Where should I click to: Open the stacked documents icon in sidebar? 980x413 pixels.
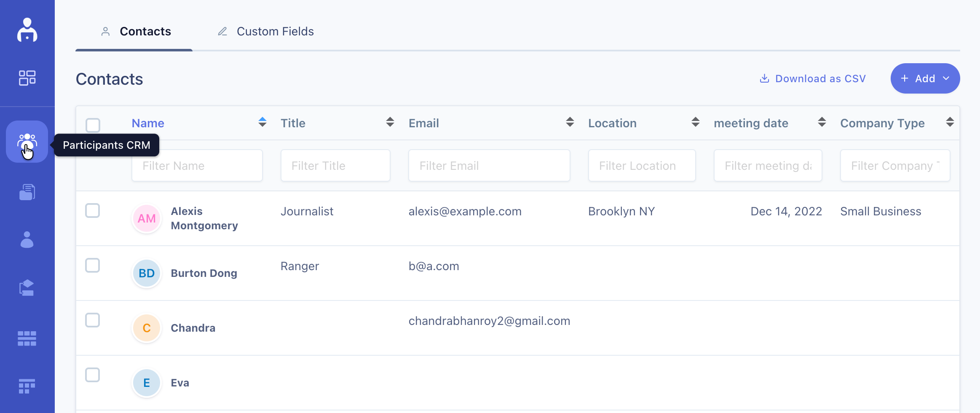27,192
